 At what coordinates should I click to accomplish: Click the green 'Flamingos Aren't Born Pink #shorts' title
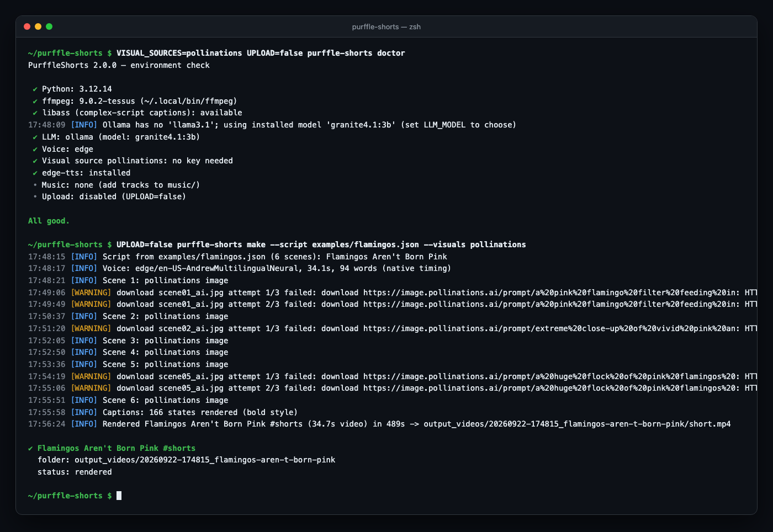[117, 448]
